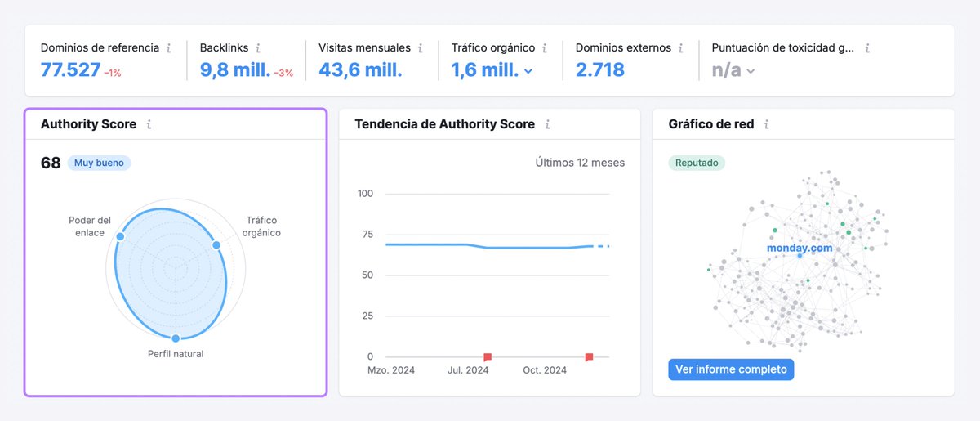The height and width of the screenshot is (421, 980).
Task: Click the Reputado badge
Action: (x=697, y=163)
